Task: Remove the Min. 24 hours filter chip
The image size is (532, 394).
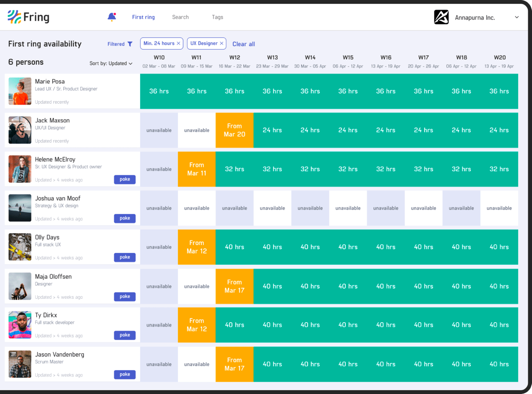Action: coord(178,43)
